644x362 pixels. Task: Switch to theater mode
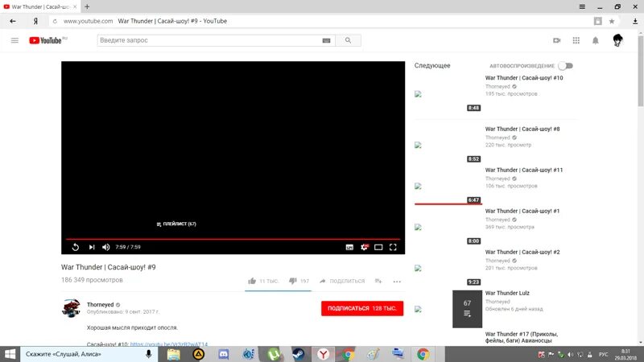[378, 247]
